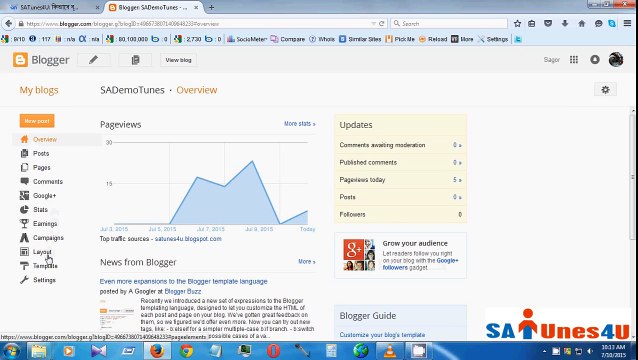Open Opera from the taskbar
This screenshot has width=638, height=360.
point(273,351)
